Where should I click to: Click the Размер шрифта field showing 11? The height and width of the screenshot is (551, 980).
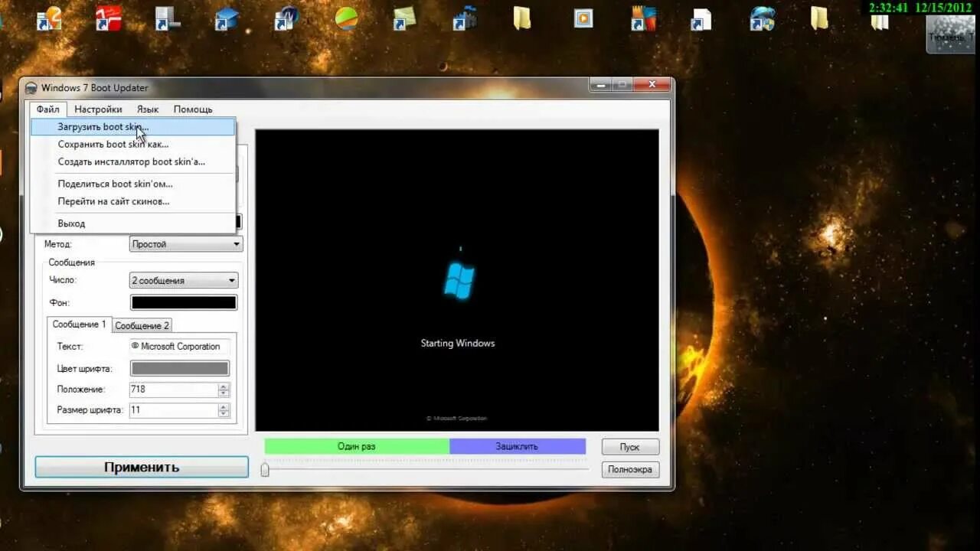(175, 410)
